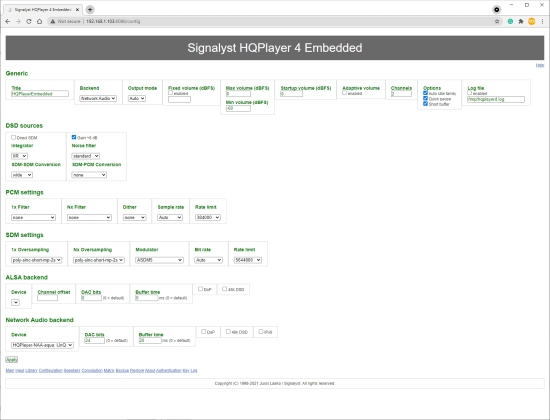Click the browser address bar
The image size is (550, 420).
pyautogui.click(x=274, y=21)
